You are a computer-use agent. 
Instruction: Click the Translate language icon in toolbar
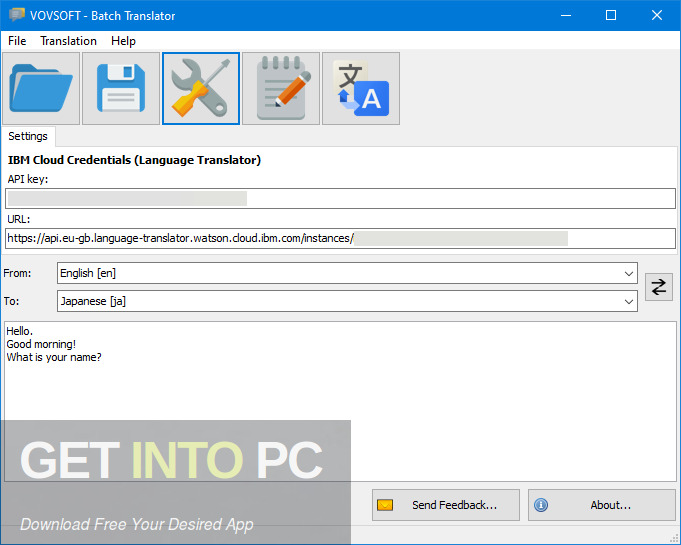tap(360, 89)
